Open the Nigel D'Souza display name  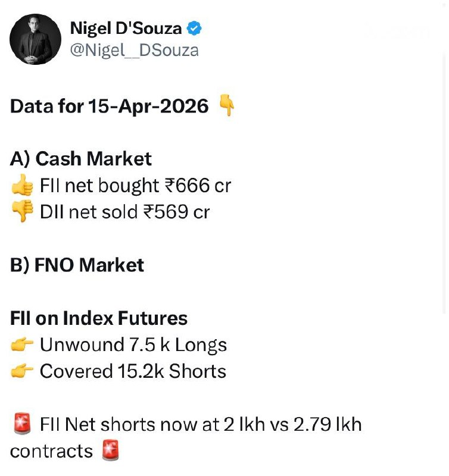coord(126,28)
